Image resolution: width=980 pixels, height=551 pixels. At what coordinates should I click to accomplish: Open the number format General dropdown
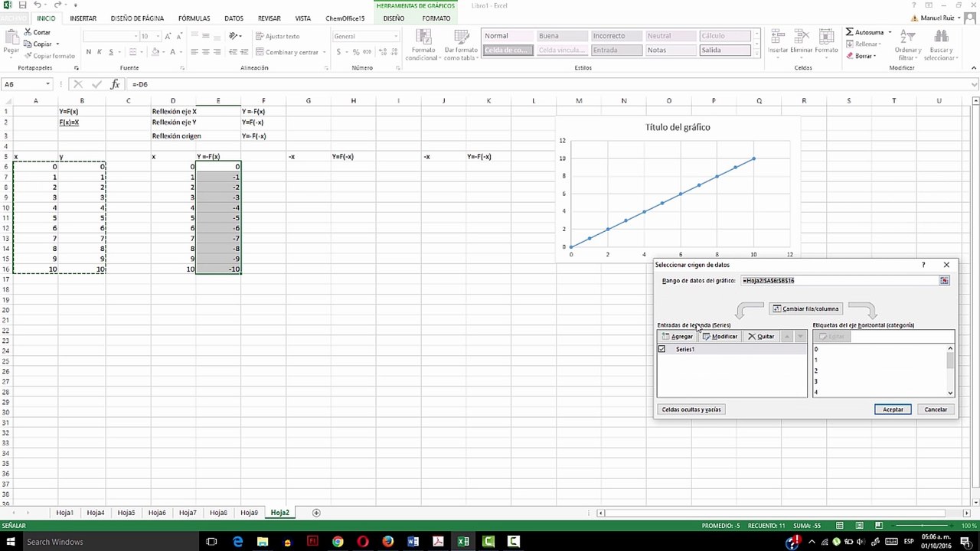coord(394,36)
